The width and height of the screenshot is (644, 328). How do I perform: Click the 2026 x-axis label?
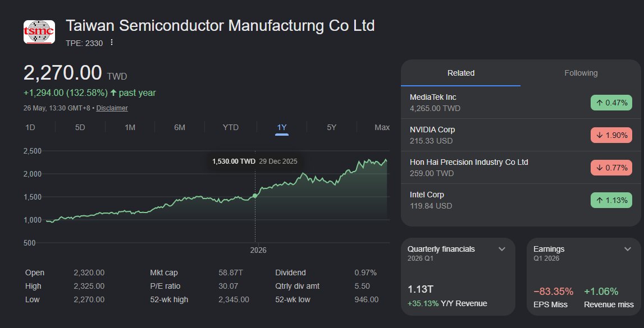point(258,250)
